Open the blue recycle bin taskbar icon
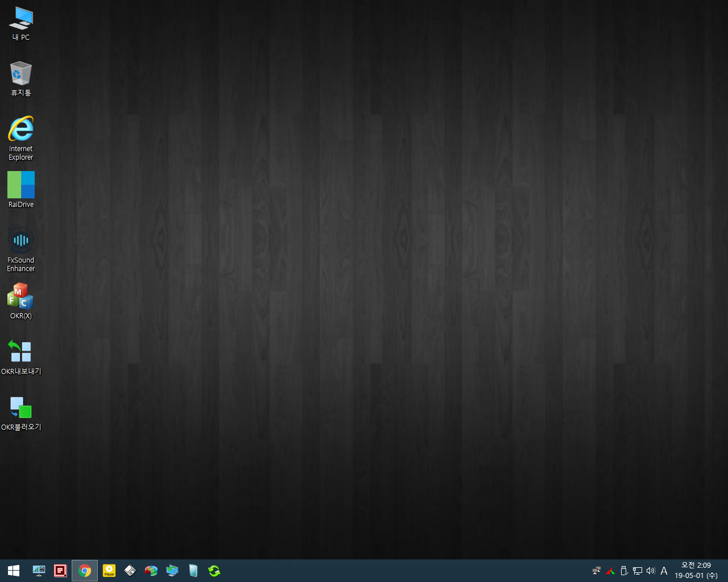Image resolution: width=728 pixels, height=582 pixels. point(193,571)
